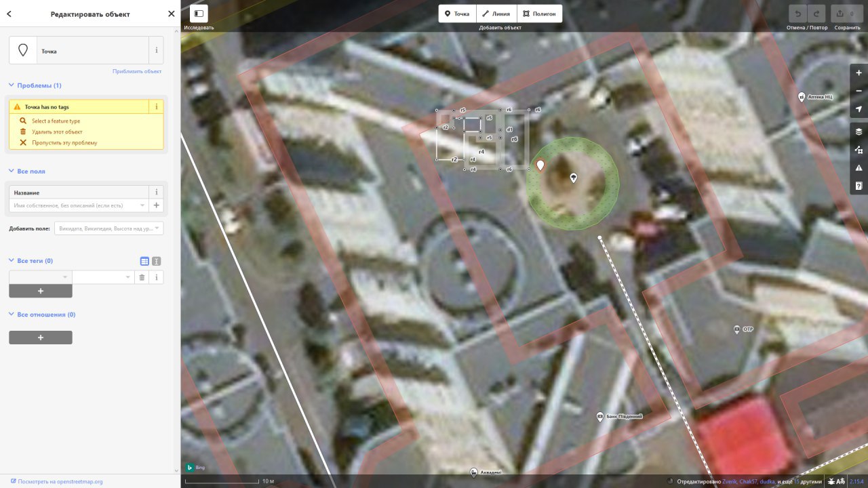
Task: Open info for the Название field
Action: [x=157, y=192]
